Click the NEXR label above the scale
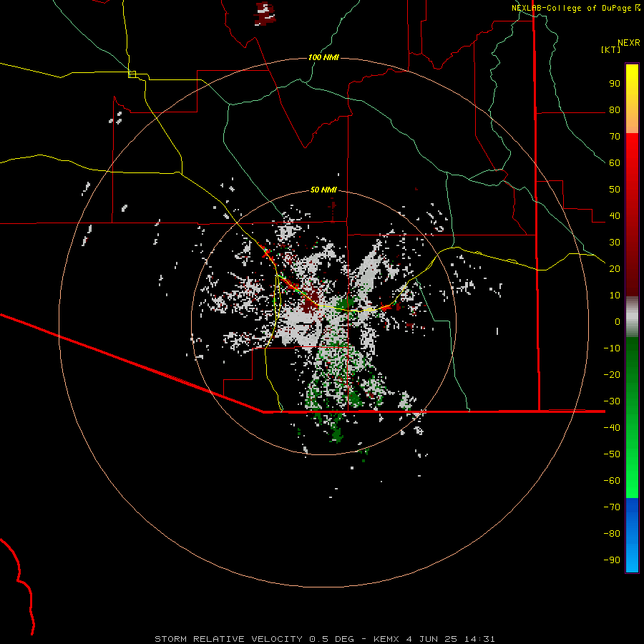The height and width of the screenshot is (644, 644). point(628,43)
